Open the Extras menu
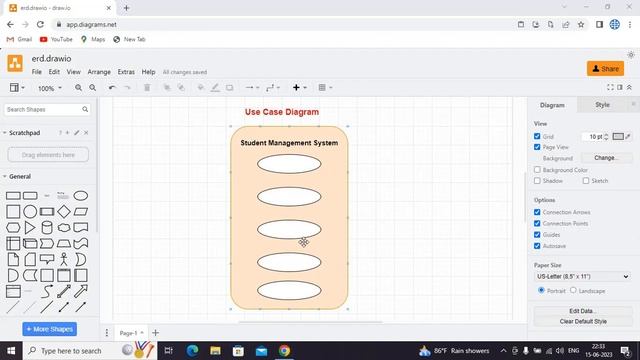640x360 pixels. pyautogui.click(x=126, y=72)
